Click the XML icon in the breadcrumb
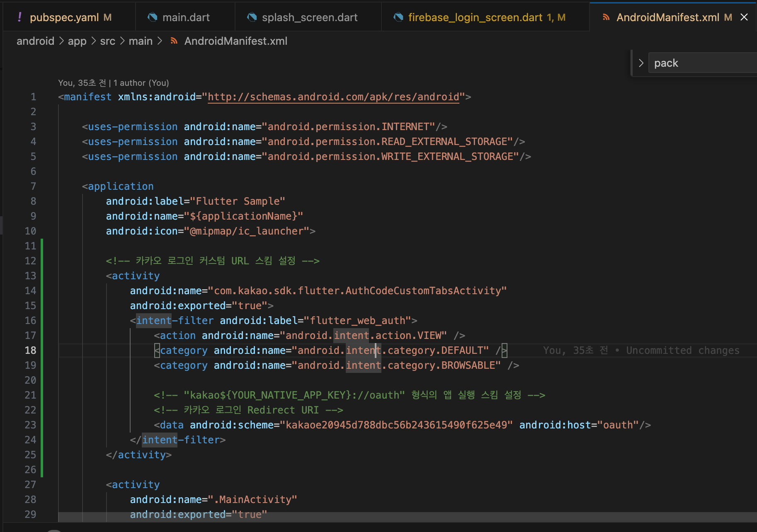Viewport: 757px width, 532px height. coord(174,41)
